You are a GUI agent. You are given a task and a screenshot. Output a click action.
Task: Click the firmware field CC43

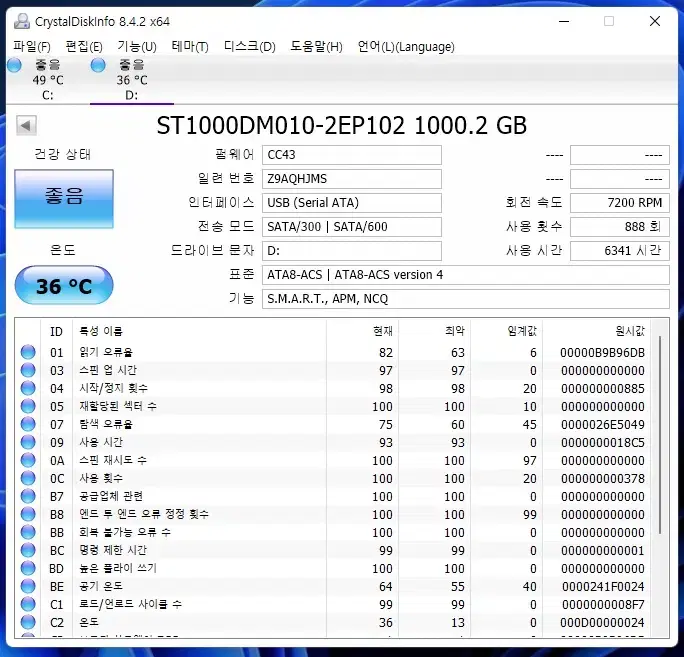pos(352,155)
